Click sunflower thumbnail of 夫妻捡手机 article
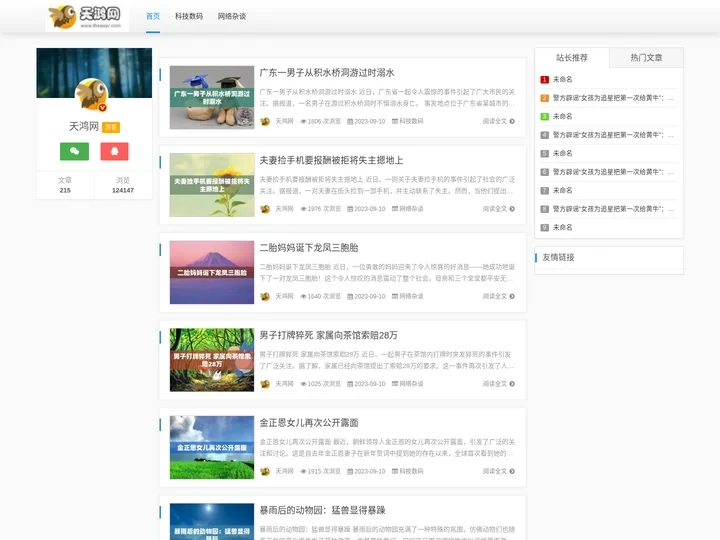720x540 pixels. pyautogui.click(x=212, y=185)
